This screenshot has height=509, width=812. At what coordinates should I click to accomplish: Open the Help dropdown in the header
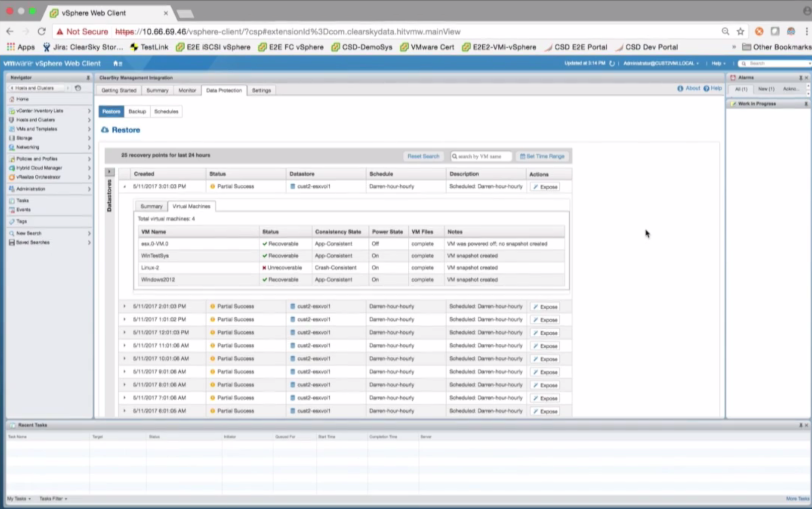[716, 63]
